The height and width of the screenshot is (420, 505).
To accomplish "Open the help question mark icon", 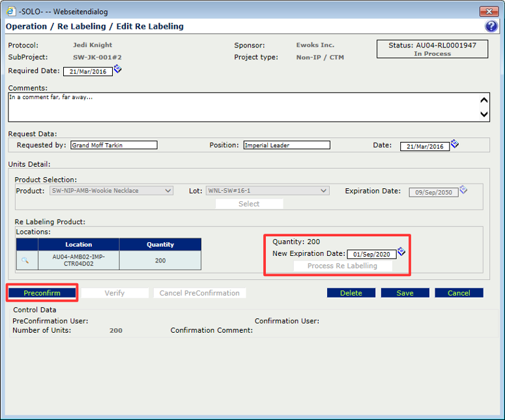I will [491, 26].
